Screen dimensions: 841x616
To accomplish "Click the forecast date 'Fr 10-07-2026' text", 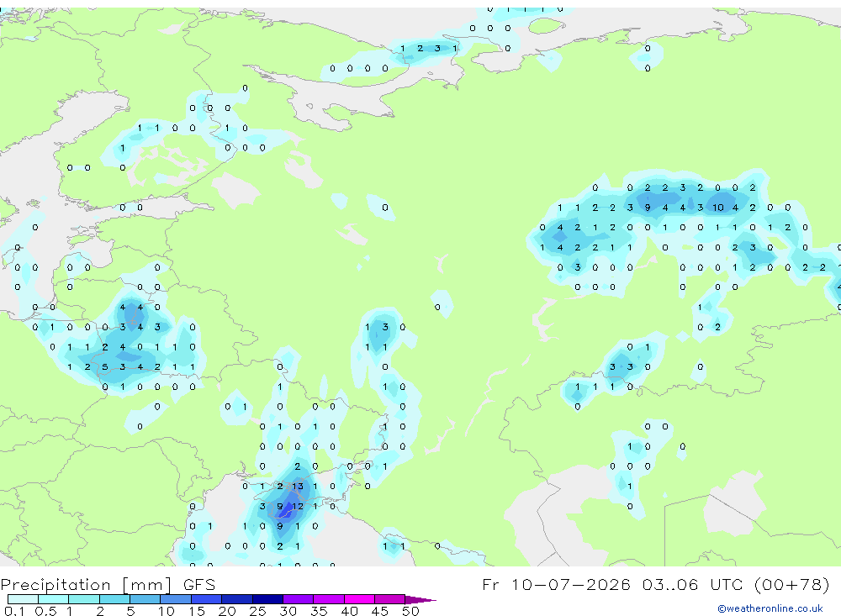I will point(556,584).
